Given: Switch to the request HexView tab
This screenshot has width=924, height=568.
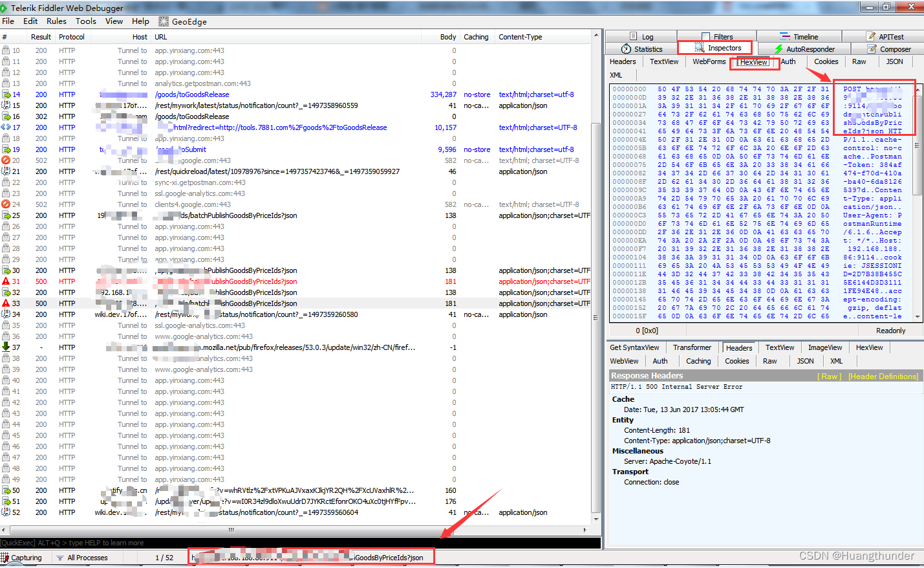Looking at the screenshot, I should [754, 62].
